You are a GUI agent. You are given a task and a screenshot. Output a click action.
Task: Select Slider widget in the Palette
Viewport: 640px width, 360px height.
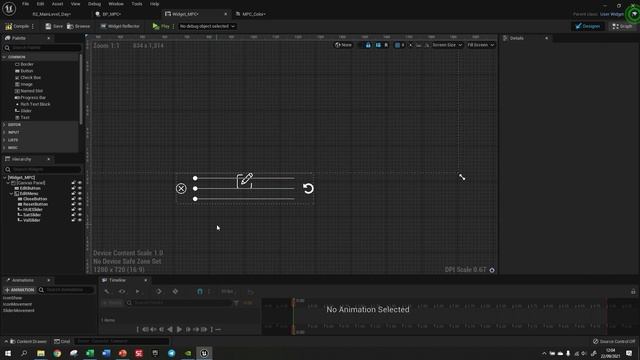click(x=23, y=111)
